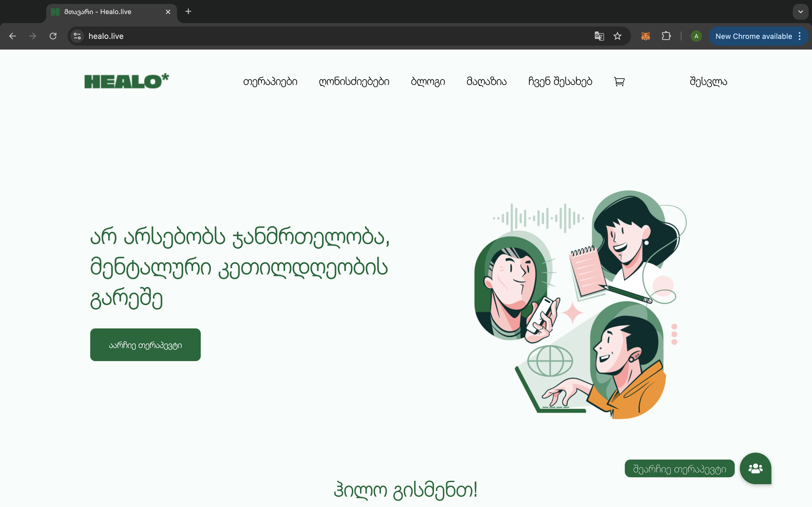Open the თერაპიები menu item

pyautogui.click(x=270, y=81)
